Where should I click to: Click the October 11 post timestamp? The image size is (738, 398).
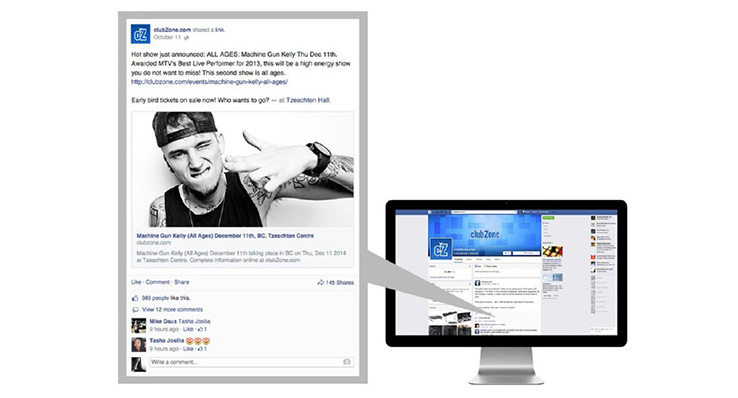(167, 37)
